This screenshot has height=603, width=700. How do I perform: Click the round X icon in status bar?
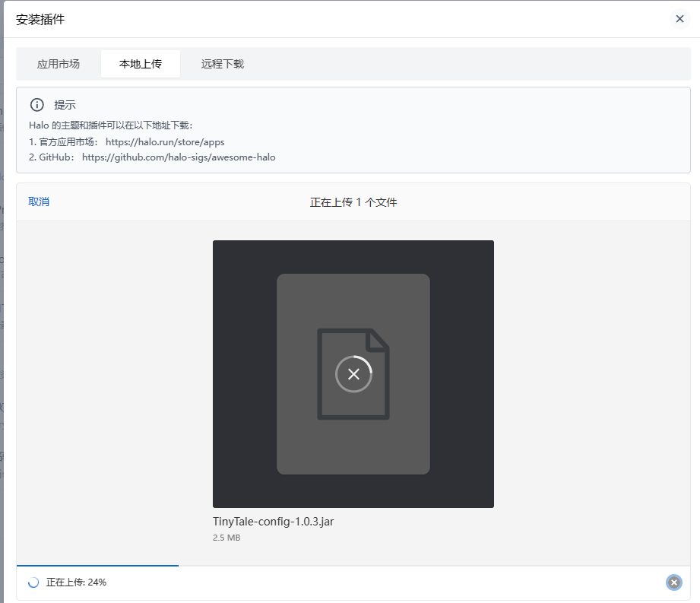tap(674, 582)
